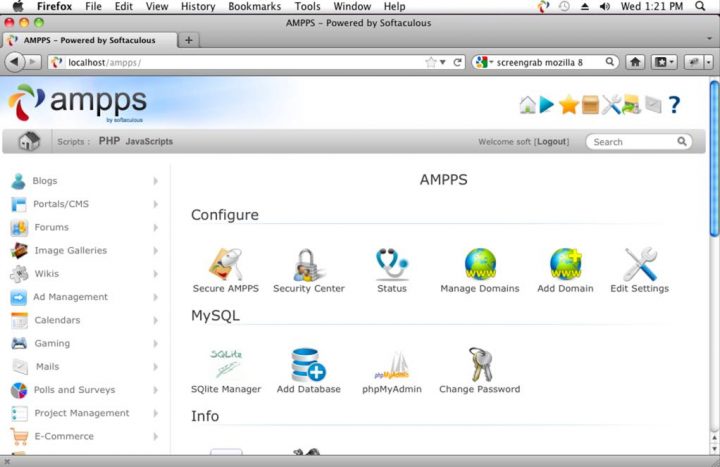
Task: Click the Change Password keys icon
Action: coord(478,366)
